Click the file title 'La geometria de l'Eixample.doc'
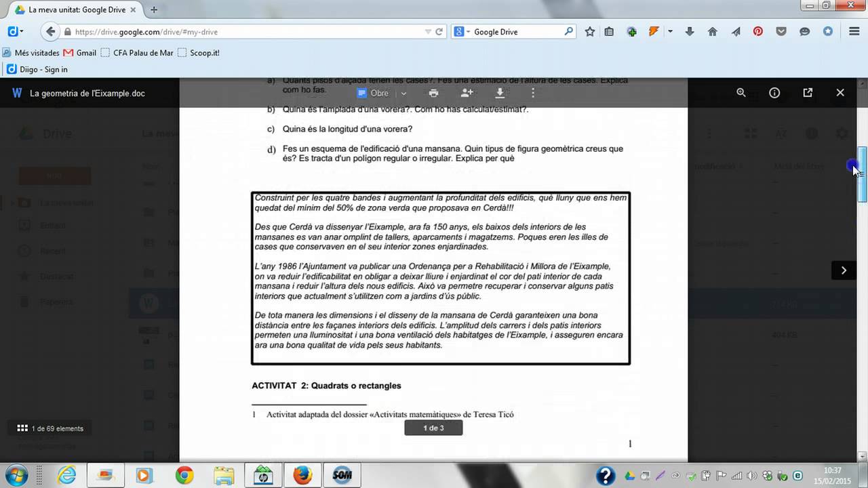868x488 pixels. tap(87, 94)
